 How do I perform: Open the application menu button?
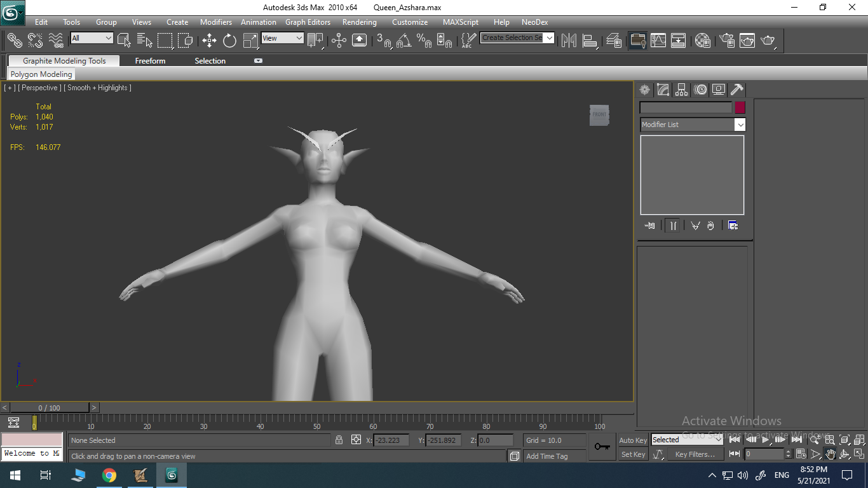click(x=13, y=12)
